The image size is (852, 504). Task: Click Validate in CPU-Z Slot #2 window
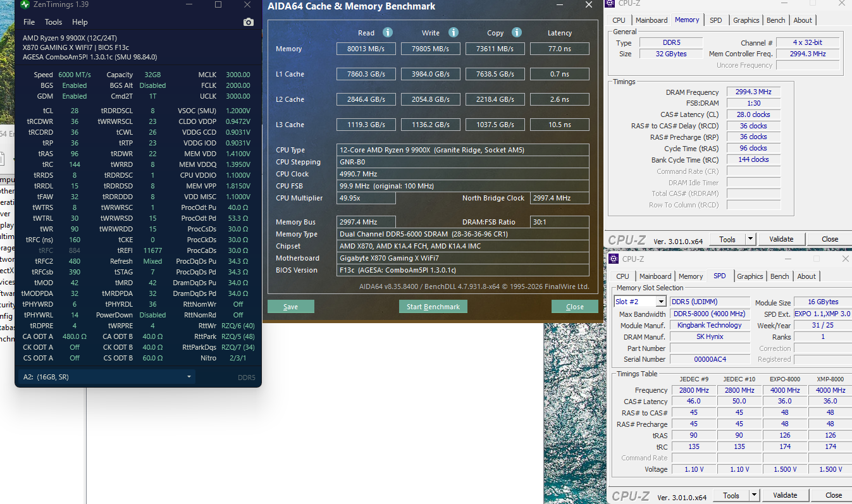pos(785,495)
